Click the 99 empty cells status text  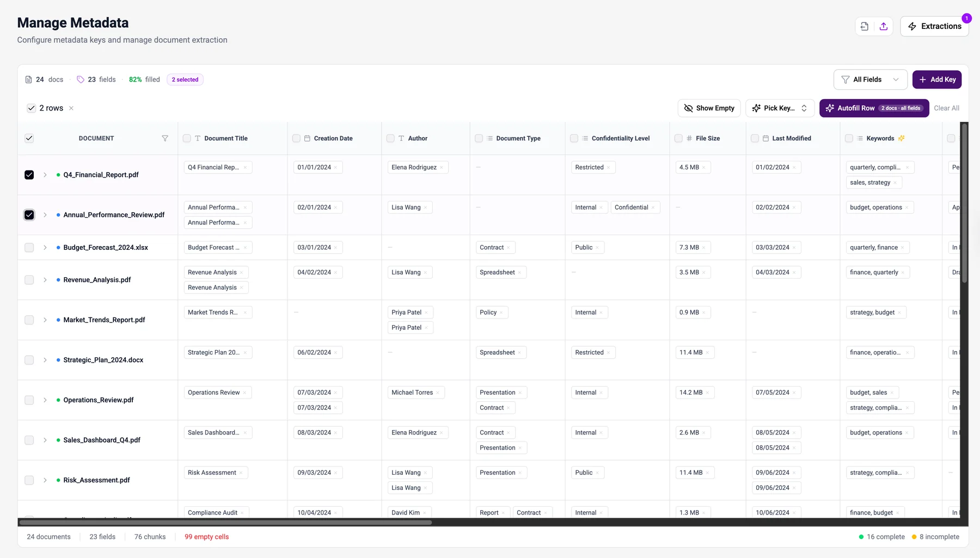(207, 537)
